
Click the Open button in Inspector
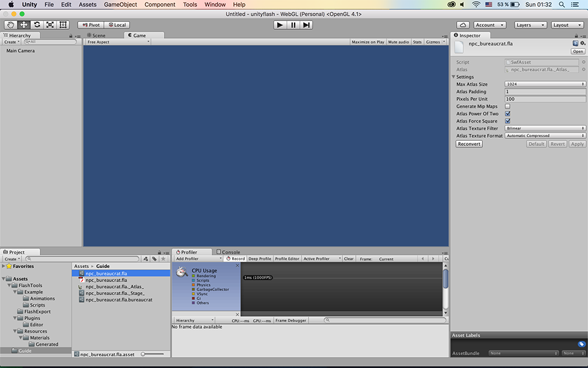(x=577, y=51)
